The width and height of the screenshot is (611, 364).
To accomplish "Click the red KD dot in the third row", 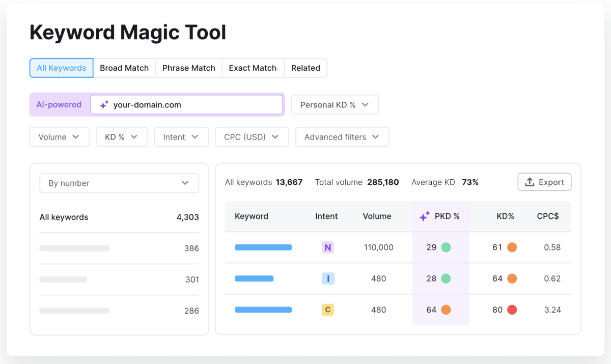I will click(x=512, y=310).
